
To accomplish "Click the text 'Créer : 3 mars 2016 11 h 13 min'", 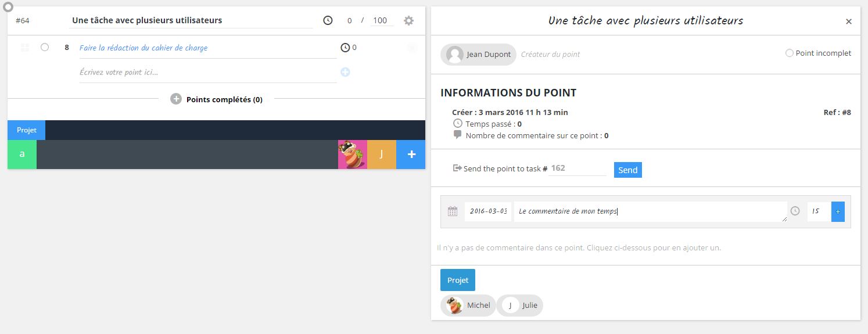I will pos(510,112).
